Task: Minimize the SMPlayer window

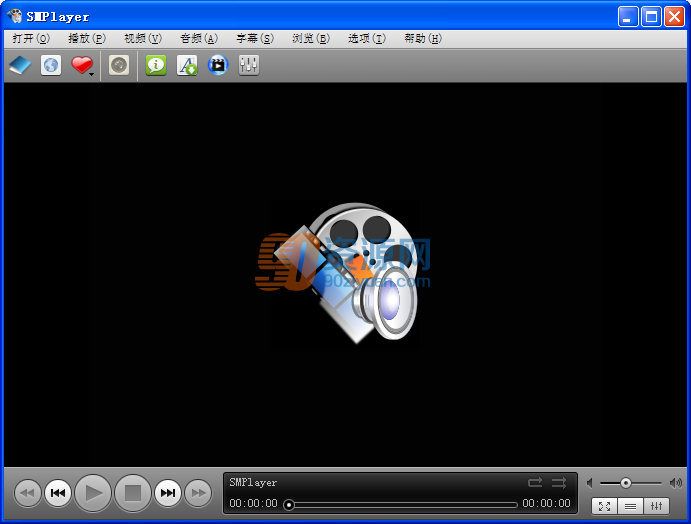Action: point(628,17)
